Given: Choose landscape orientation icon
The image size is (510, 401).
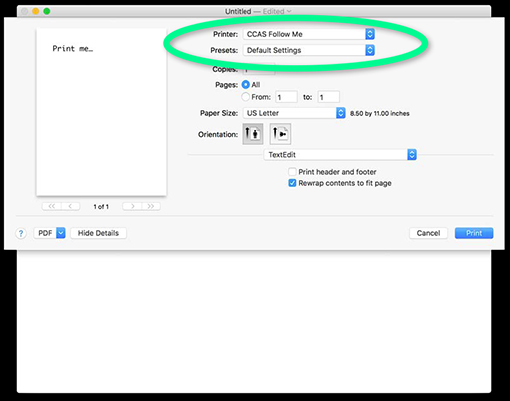Looking at the screenshot, I should (280, 134).
